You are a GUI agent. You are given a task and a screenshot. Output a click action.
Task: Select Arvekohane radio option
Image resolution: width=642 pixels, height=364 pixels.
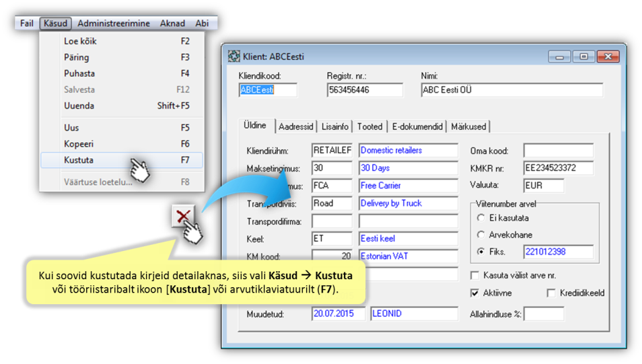click(x=481, y=235)
